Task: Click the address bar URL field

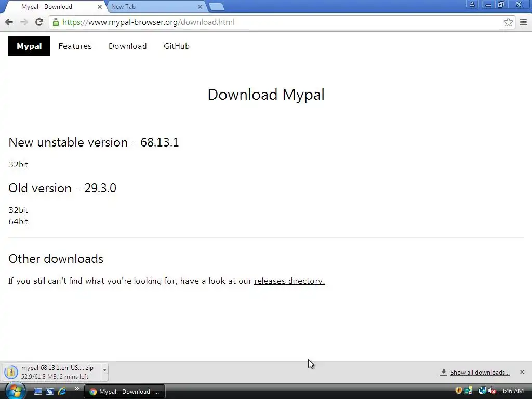Action: point(282,22)
